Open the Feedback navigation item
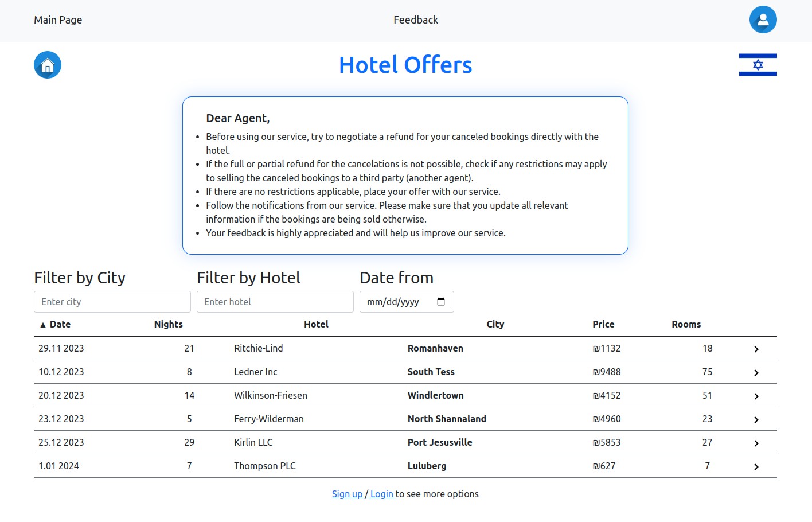Image resolution: width=812 pixels, height=522 pixels. (415, 20)
